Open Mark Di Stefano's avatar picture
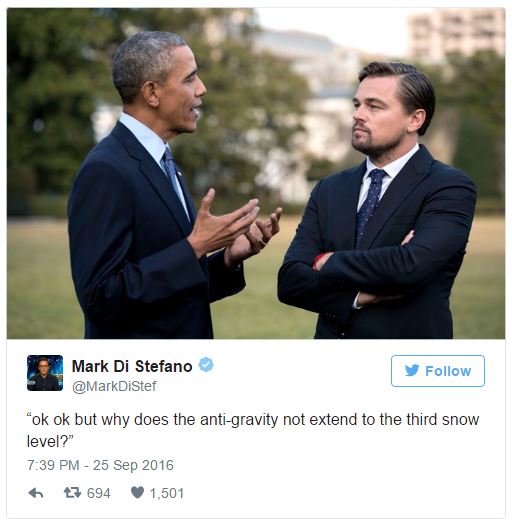This screenshot has height=526, width=512. 45,373
